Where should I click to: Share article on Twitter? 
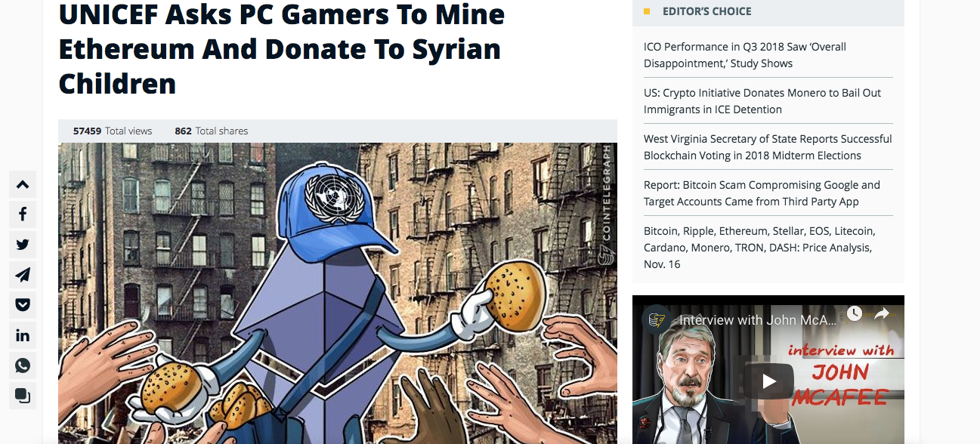pyautogui.click(x=23, y=245)
